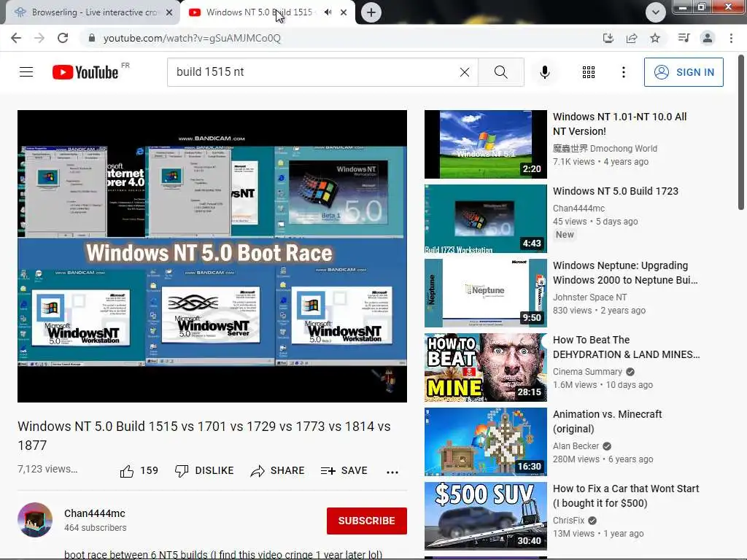Open Neptune video thumbnail
The image size is (747, 560).
[x=485, y=293]
